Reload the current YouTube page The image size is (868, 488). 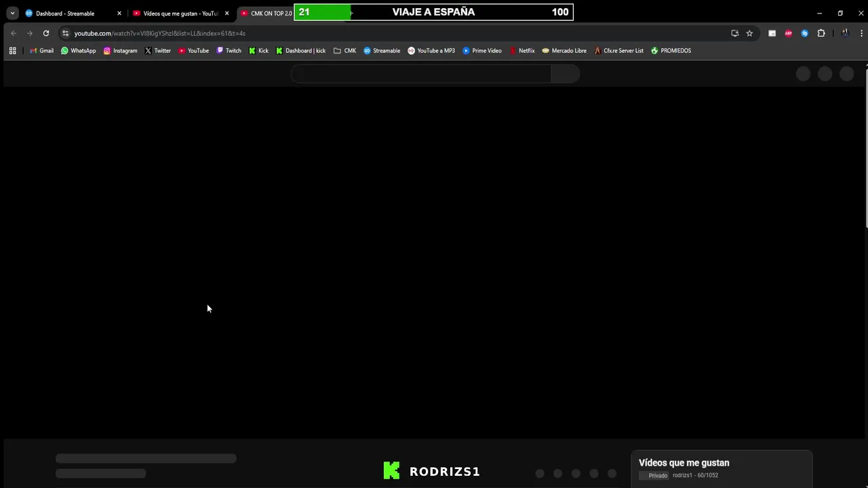click(x=46, y=33)
